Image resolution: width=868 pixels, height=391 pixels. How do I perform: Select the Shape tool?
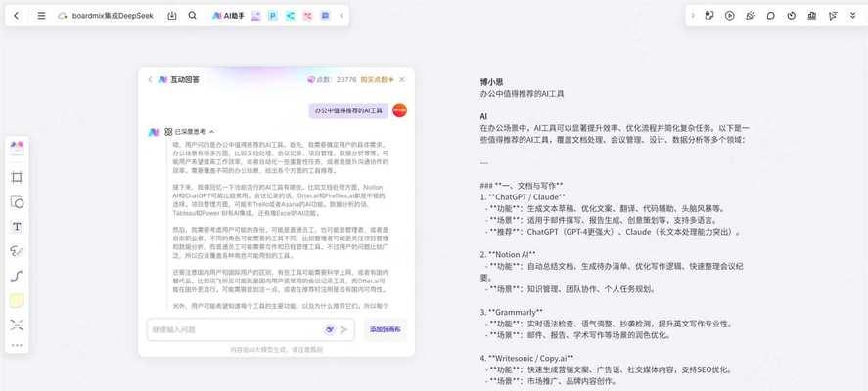point(18,202)
